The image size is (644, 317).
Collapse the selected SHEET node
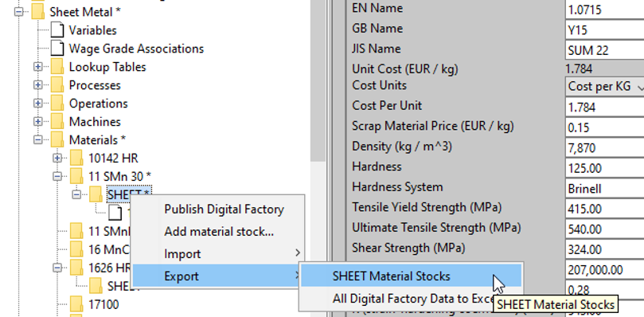point(76,194)
